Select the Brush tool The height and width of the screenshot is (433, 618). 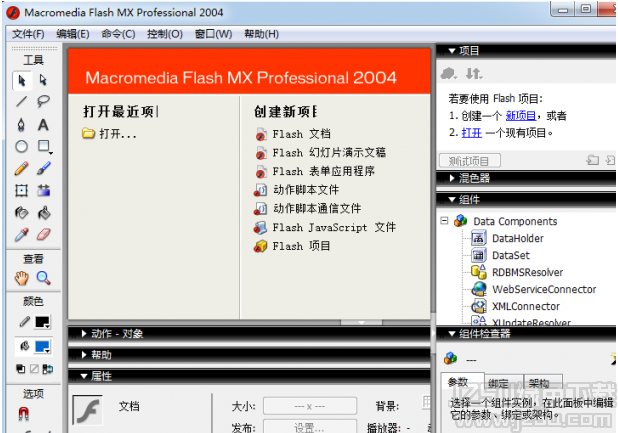coord(44,168)
